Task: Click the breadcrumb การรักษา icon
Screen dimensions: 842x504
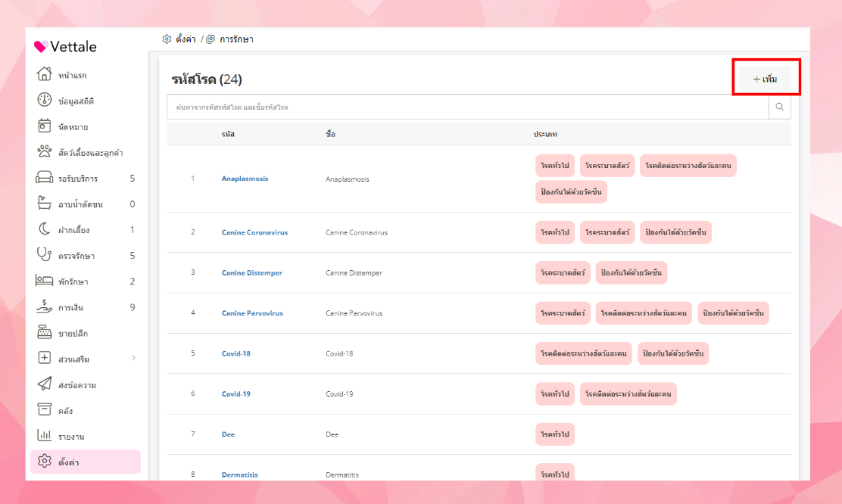Action: (210, 39)
